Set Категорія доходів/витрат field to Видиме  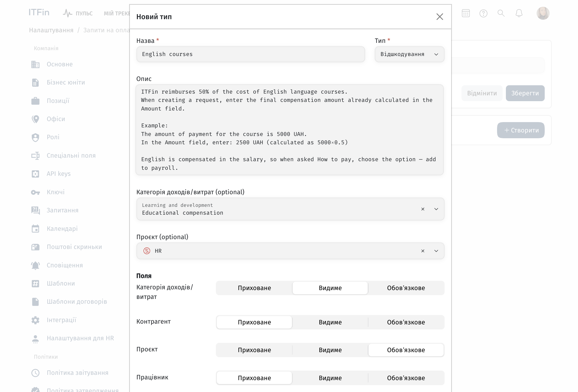pyautogui.click(x=330, y=288)
